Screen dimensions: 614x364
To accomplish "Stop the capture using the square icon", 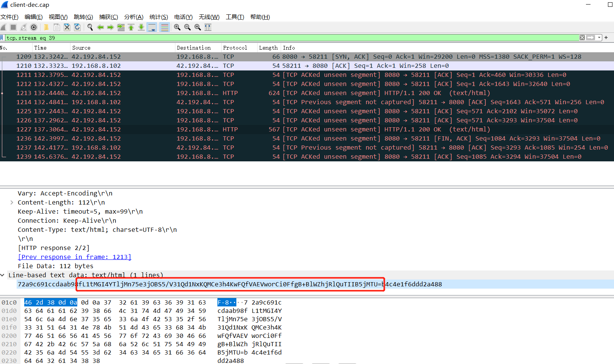I will click(x=13, y=27).
